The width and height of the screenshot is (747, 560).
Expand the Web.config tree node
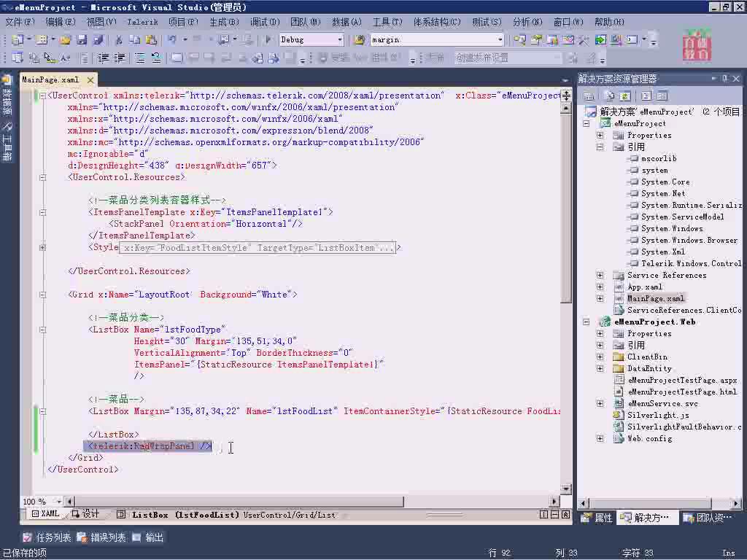pyautogui.click(x=600, y=438)
